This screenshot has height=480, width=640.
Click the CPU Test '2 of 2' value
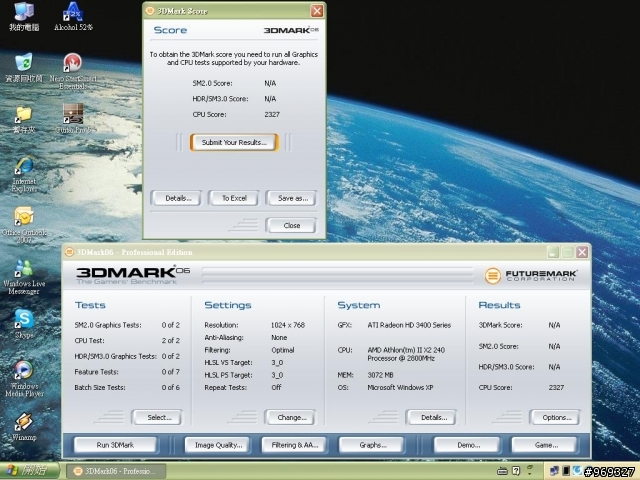pos(171,340)
